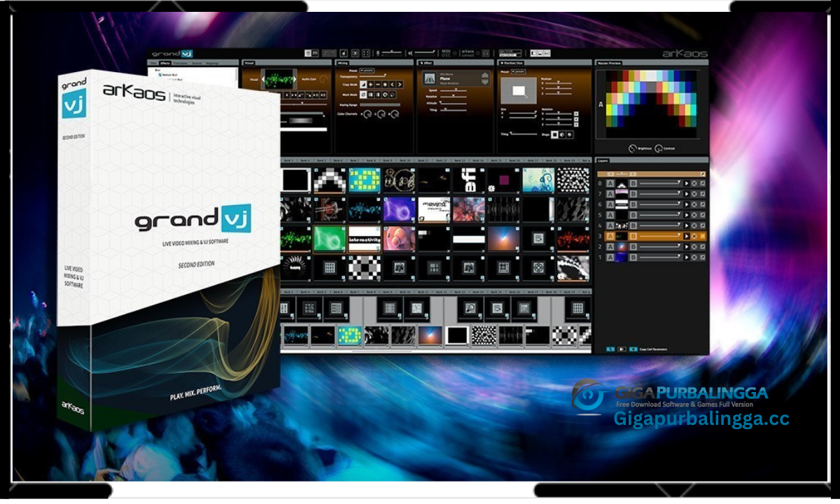
Task: Switch to the Sources tab
Action: click(x=197, y=63)
